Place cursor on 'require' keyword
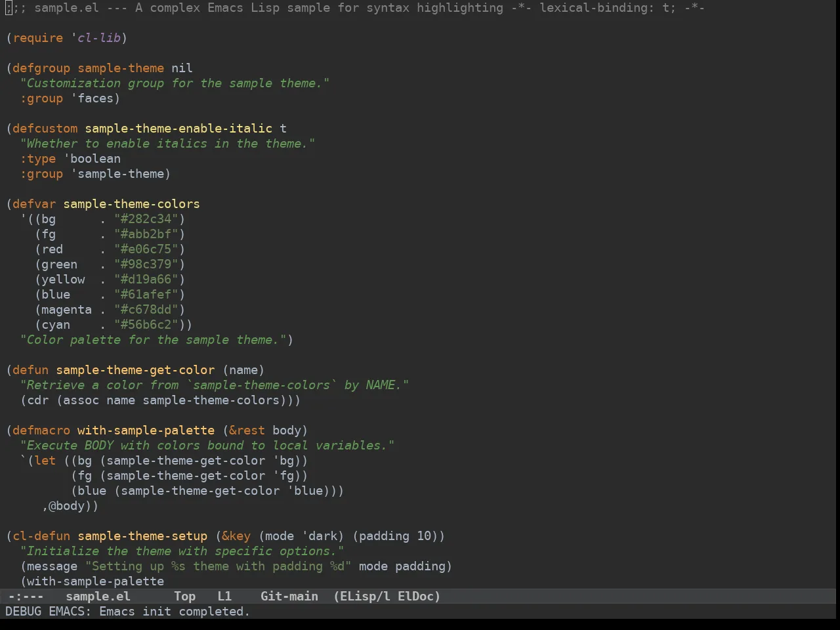 click(38, 38)
